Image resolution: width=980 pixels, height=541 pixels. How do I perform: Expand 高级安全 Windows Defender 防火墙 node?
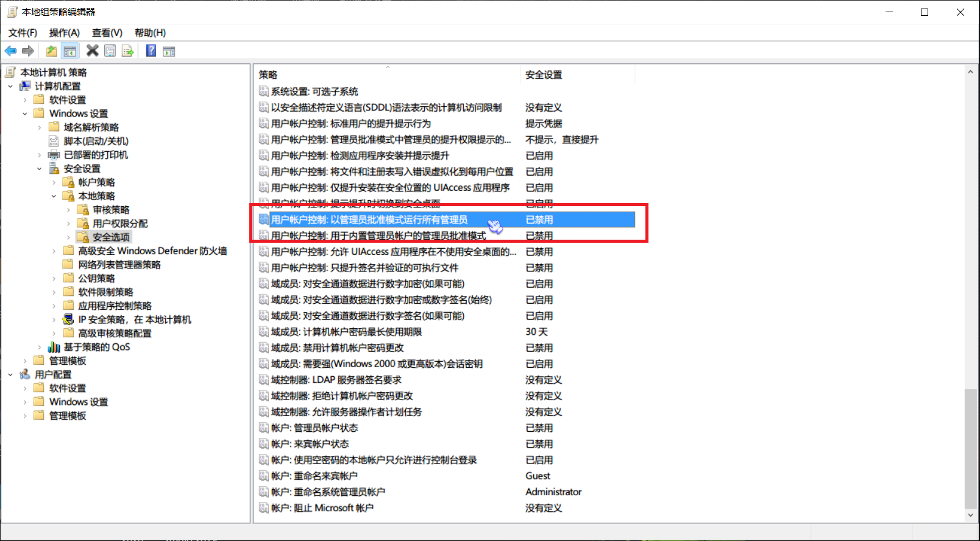point(54,251)
